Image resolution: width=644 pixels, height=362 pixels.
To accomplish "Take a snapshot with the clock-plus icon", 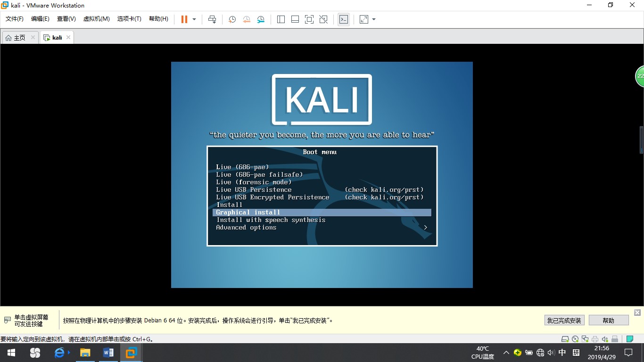I will (232, 19).
